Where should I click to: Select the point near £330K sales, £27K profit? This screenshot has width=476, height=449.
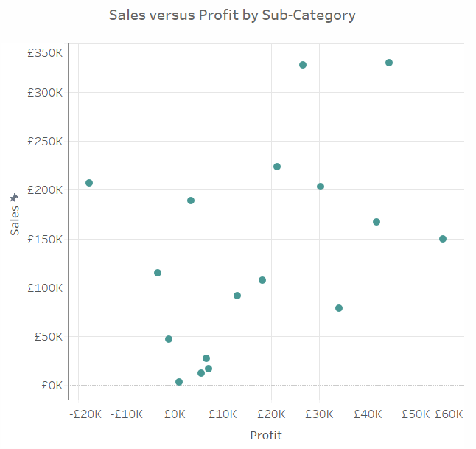pyautogui.click(x=303, y=65)
